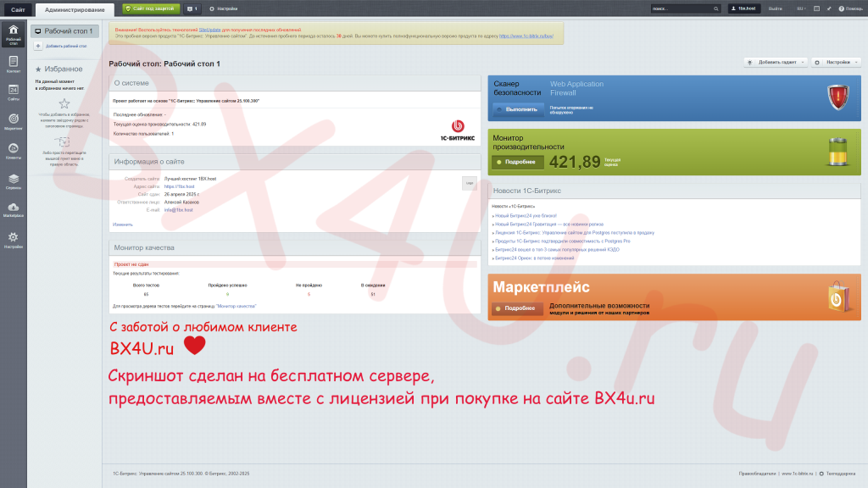Open the Клиенты sidebar section

point(14,151)
